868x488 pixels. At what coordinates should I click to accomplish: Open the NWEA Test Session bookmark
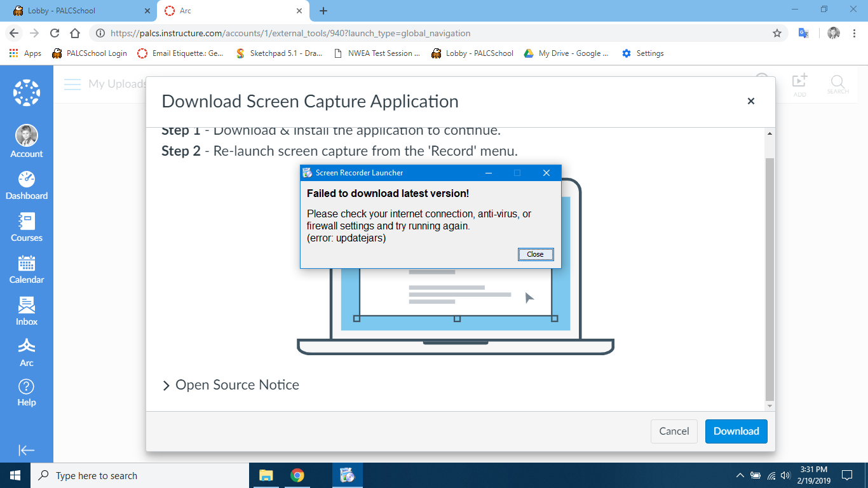point(377,53)
